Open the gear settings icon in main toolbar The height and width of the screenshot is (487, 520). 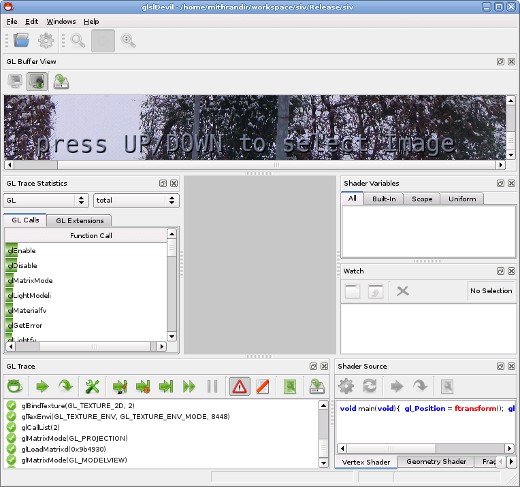[46, 40]
